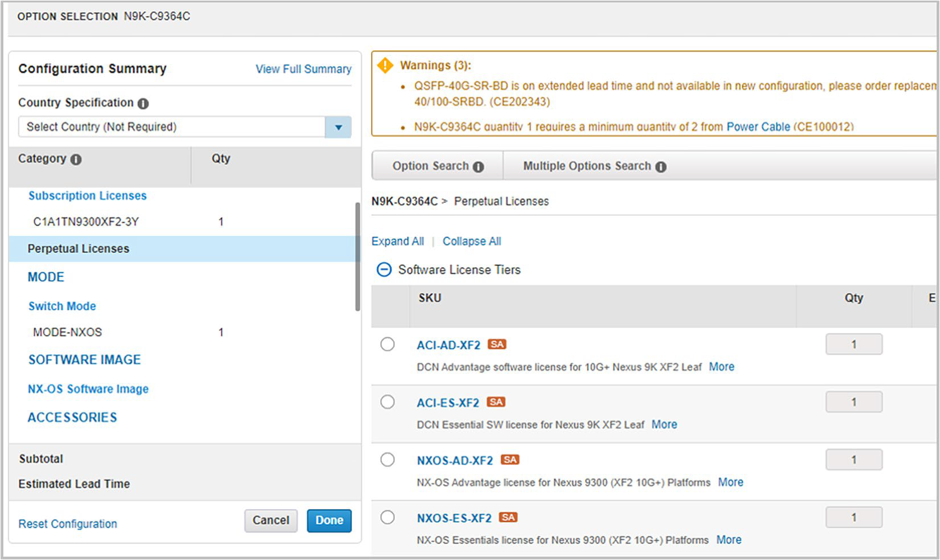Open the Select Country dropdown

pos(338,127)
